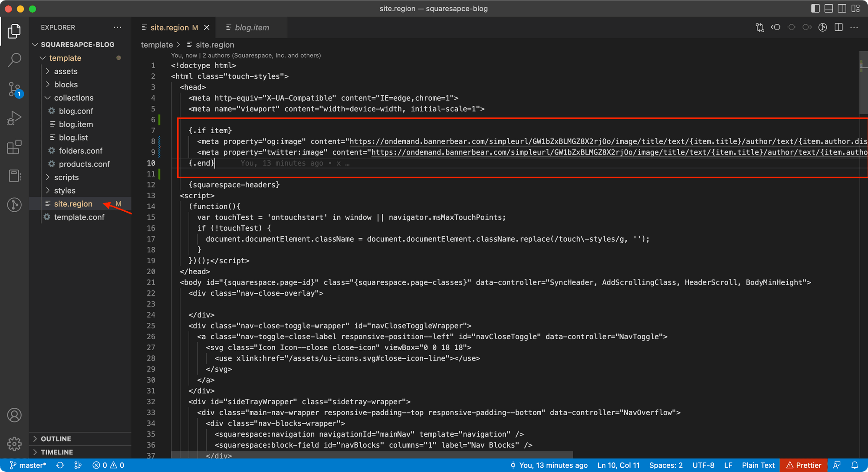Image resolution: width=868 pixels, height=472 pixels.
Task: Open the Accounts menu
Action: click(x=14, y=415)
